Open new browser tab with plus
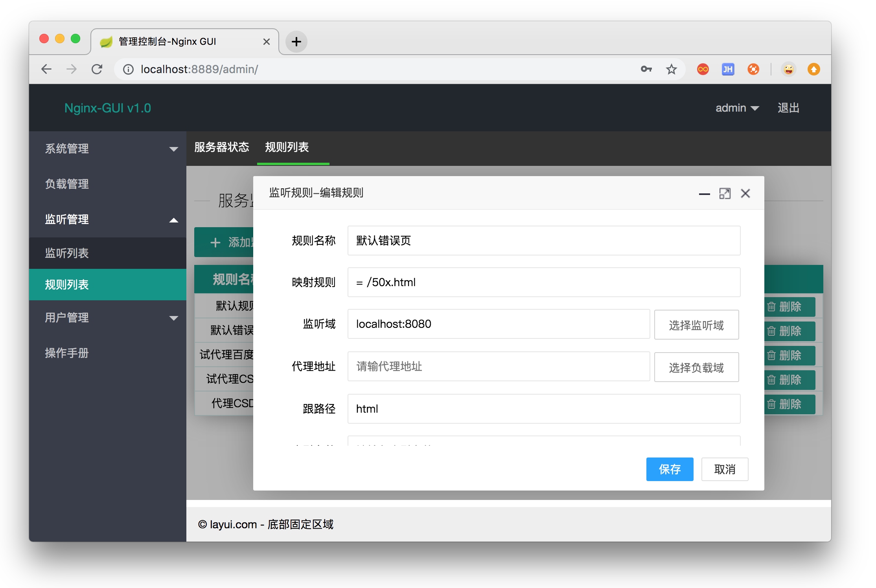Image resolution: width=876 pixels, height=588 pixels. click(x=296, y=42)
